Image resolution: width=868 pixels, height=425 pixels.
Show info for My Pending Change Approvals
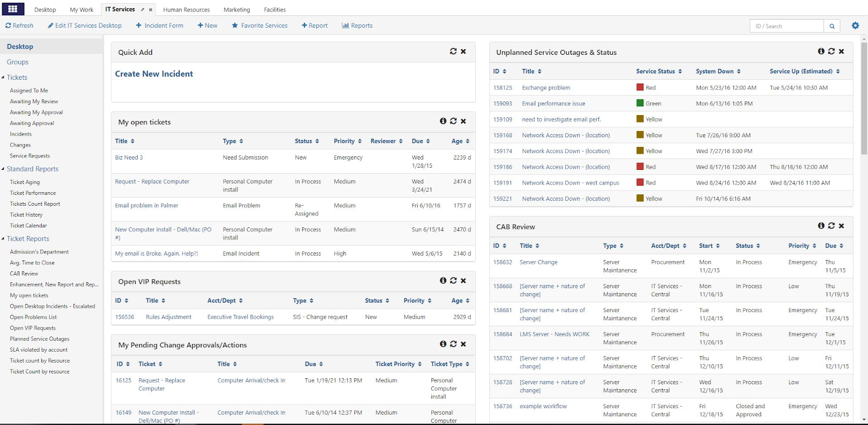(443, 344)
